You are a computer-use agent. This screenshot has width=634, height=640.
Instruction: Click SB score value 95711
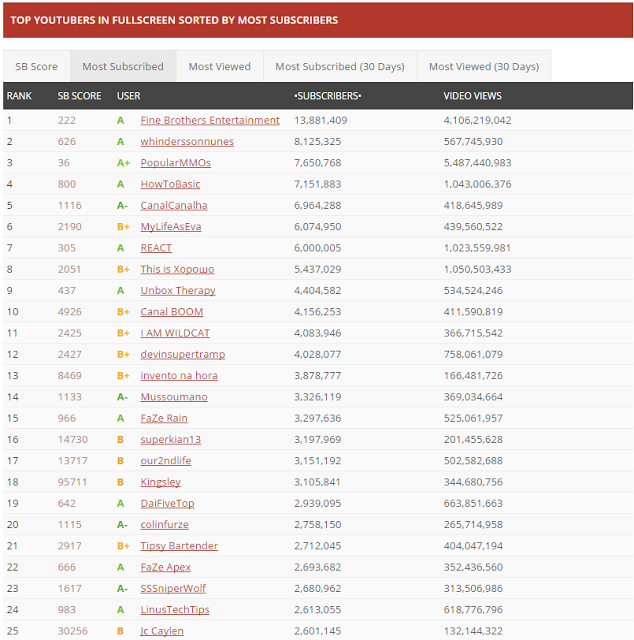tap(72, 482)
